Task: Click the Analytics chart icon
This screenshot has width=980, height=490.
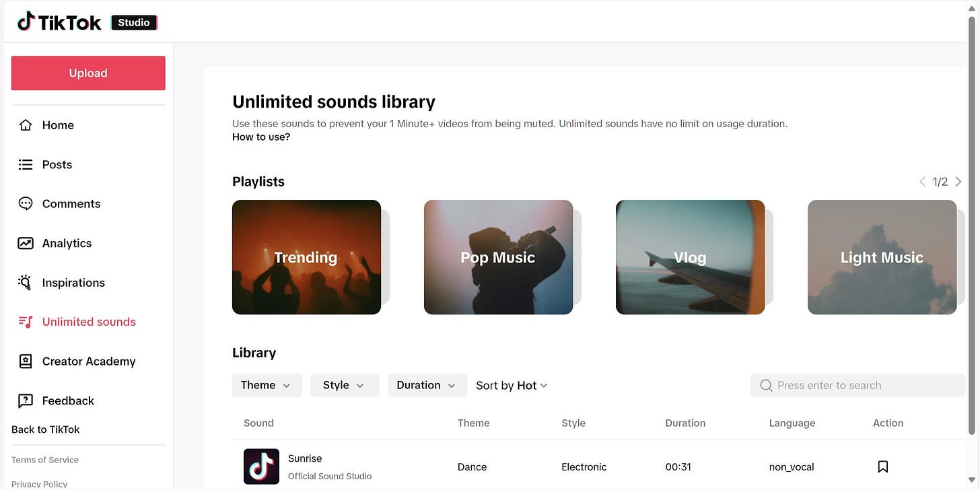Action: [x=26, y=243]
